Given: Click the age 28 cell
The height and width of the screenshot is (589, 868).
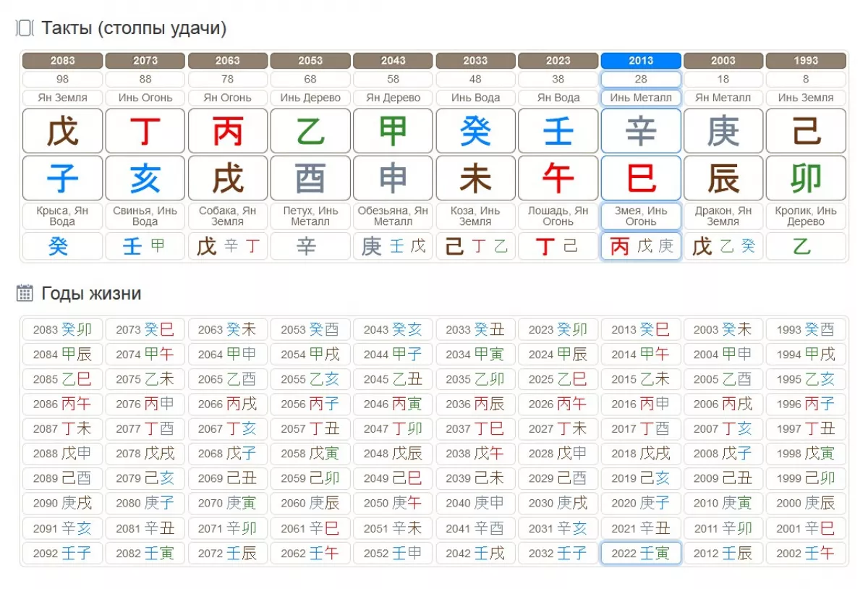Looking at the screenshot, I should 641,80.
